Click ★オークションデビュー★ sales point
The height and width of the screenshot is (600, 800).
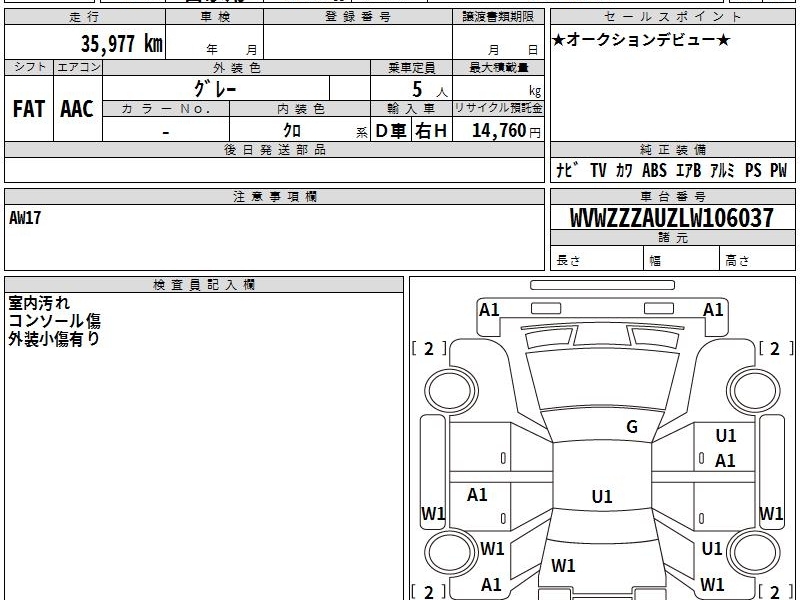tap(641, 39)
